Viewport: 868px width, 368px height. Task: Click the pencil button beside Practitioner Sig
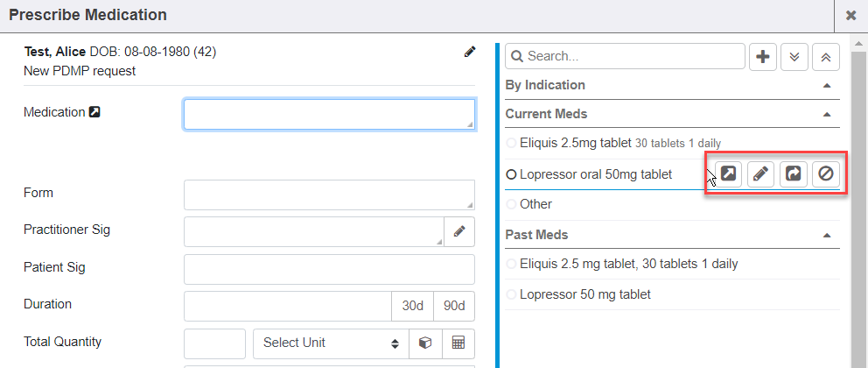459,232
